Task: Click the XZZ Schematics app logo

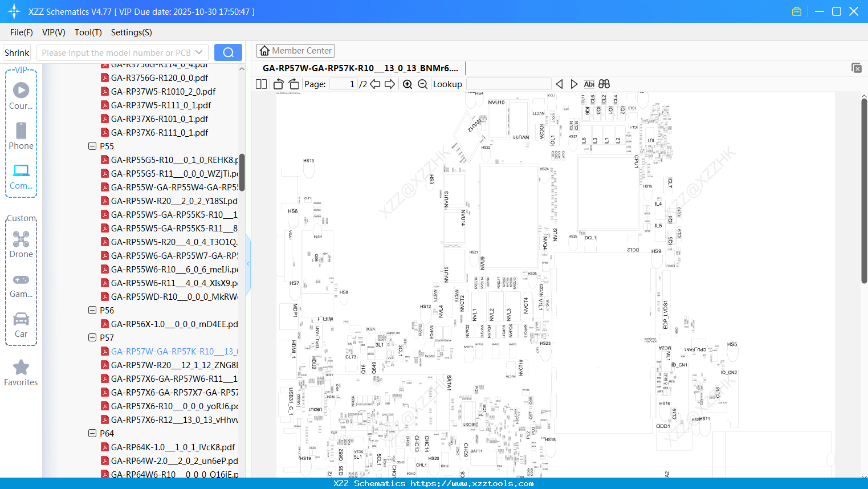Action: pyautogui.click(x=14, y=11)
